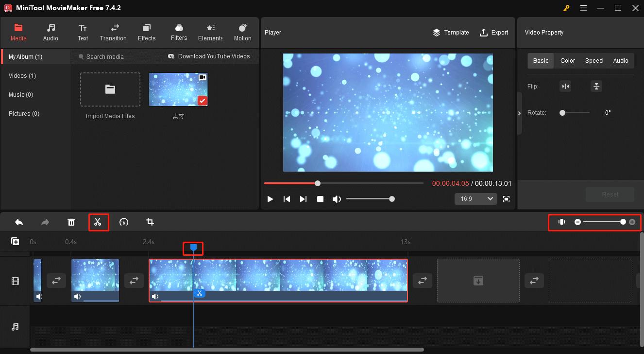Add transition after the selected clip
Viewport: 644px width, 354px height.
(423, 281)
